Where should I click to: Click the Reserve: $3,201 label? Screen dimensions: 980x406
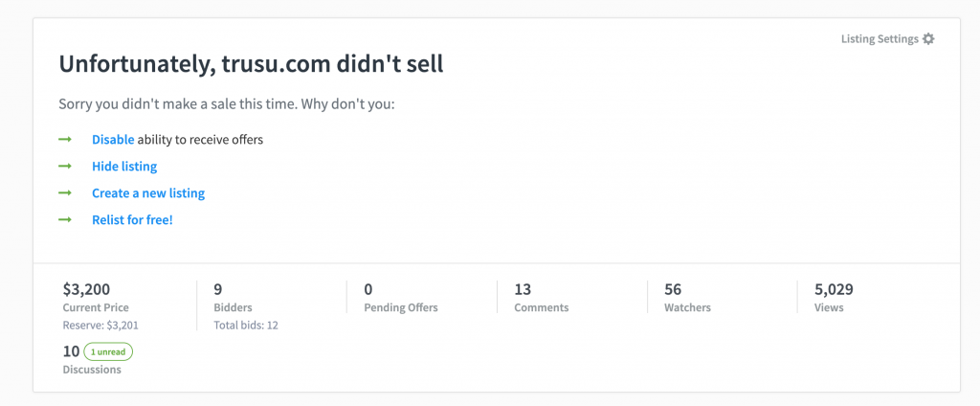(100, 326)
